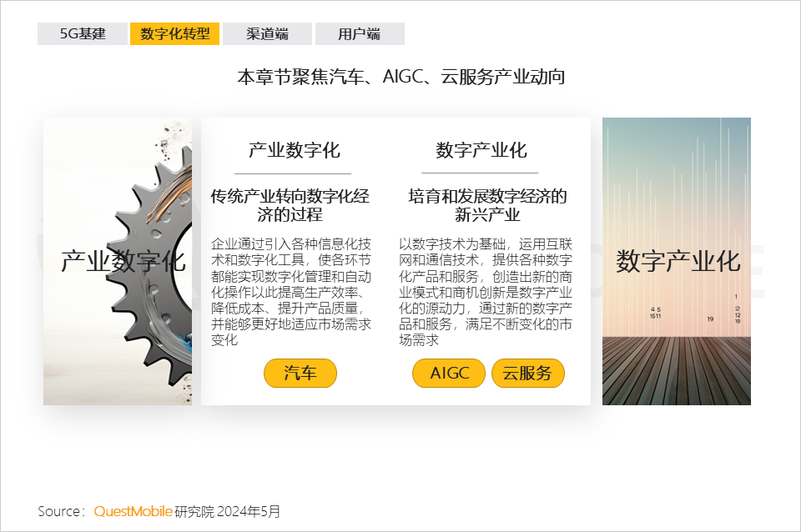Screen dimensions: 801x532
Task: Click paragraph starting with 企业通过引入
Action: click(x=291, y=292)
